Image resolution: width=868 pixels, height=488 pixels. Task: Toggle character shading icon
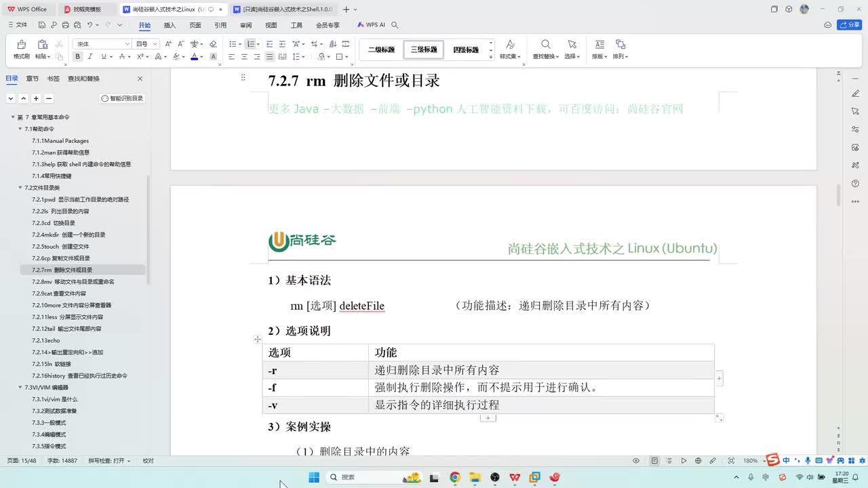tap(214, 57)
